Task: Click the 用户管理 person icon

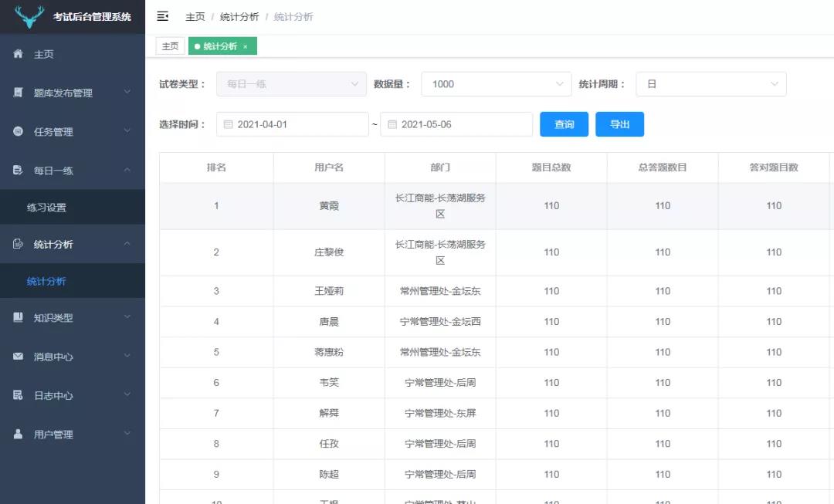Action: [19, 434]
